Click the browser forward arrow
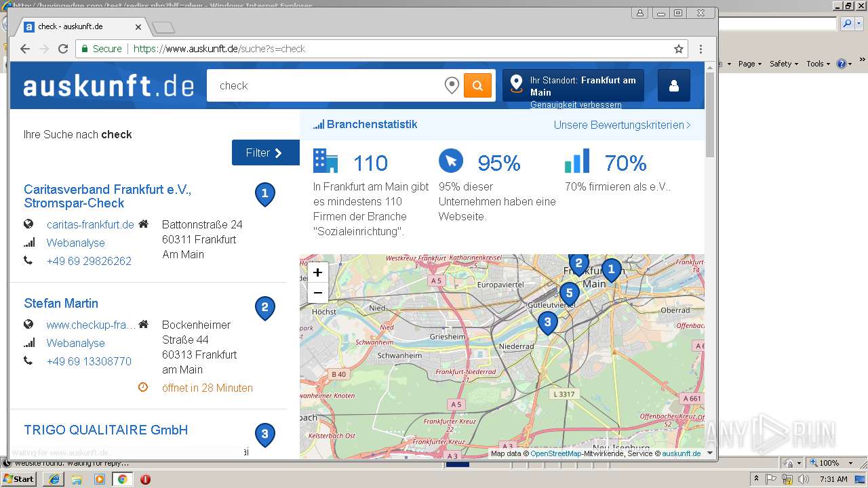The height and width of the screenshot is (488, 868). coord(44,49)
